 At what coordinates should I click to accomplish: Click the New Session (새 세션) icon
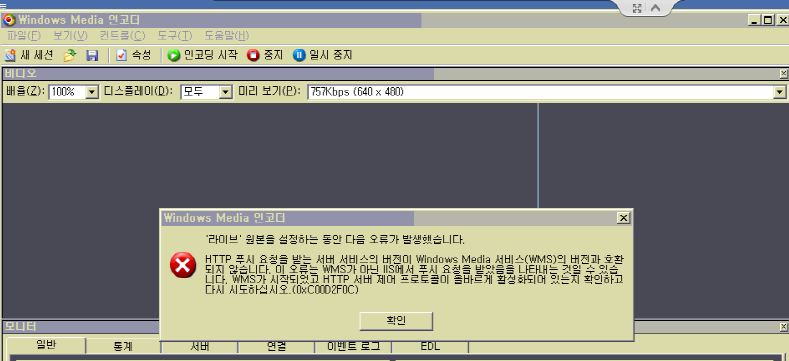coord(10,55)
